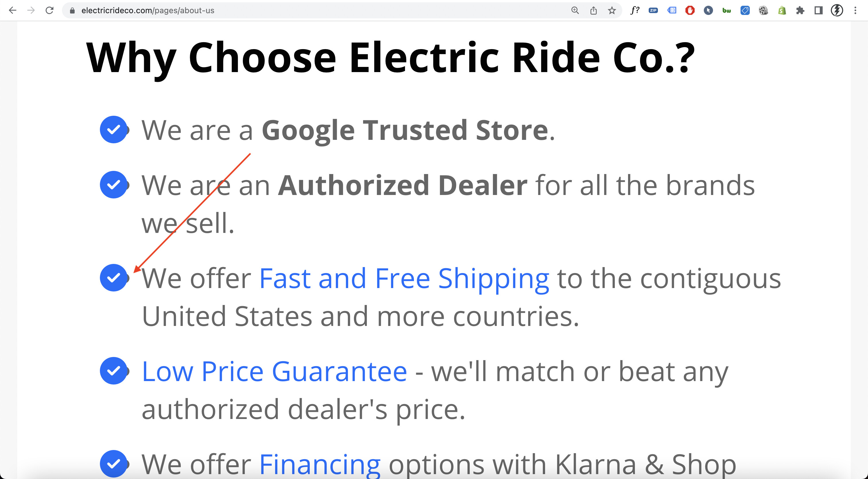Follow the Low Price Guarantee link
The width and height of the screenshot is (868, 479).
[x=274, y=372]
